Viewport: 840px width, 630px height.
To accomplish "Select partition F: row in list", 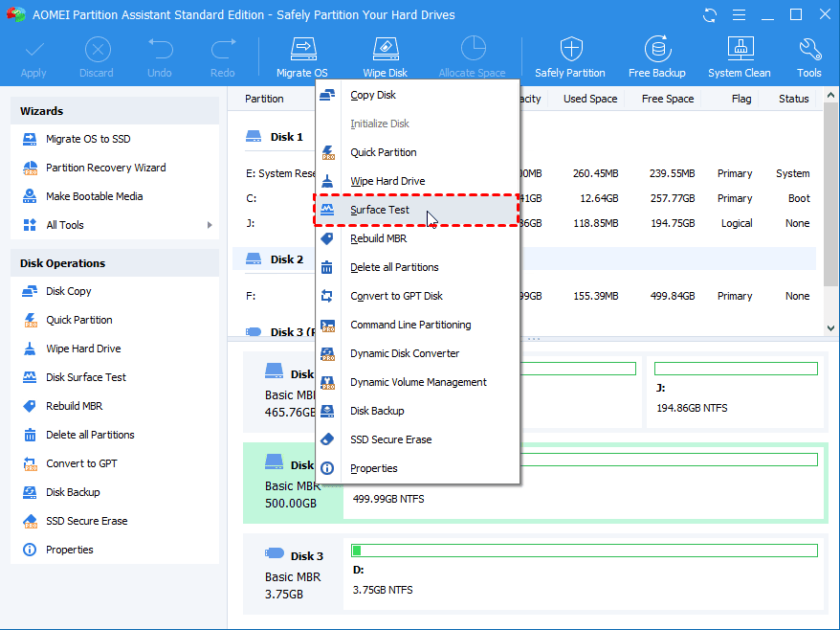I will (x=525, y=296).
